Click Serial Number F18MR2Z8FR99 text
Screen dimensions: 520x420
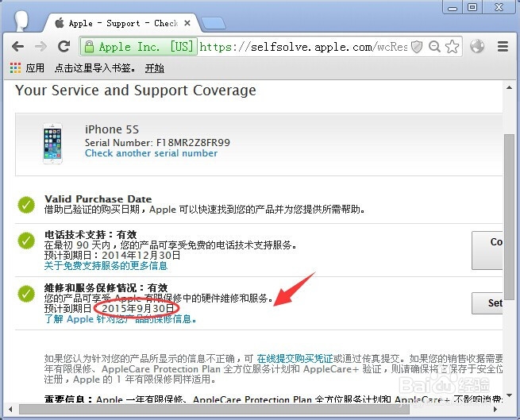point(157,143)
